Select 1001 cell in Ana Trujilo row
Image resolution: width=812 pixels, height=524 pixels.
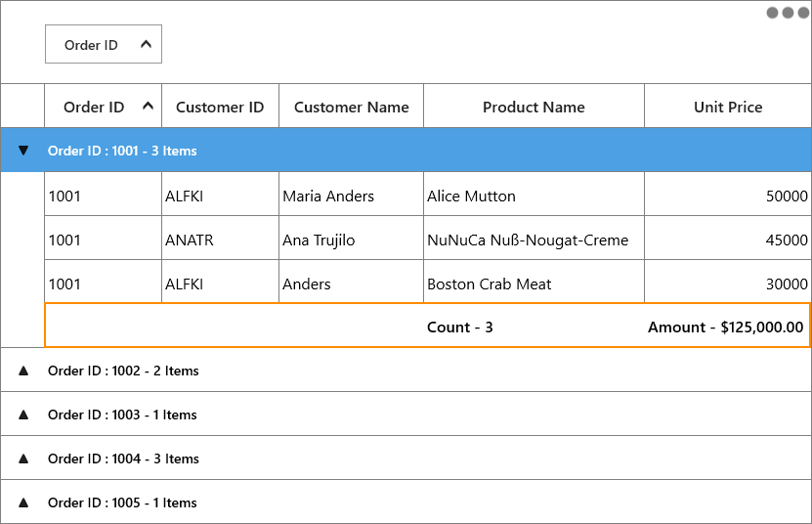[x=103, y=238]
